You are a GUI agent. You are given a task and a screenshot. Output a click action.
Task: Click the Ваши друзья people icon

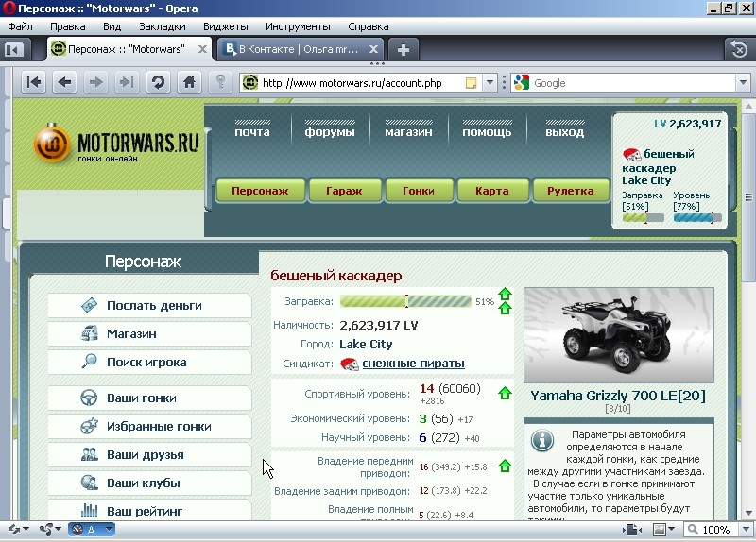pos(90,454)
